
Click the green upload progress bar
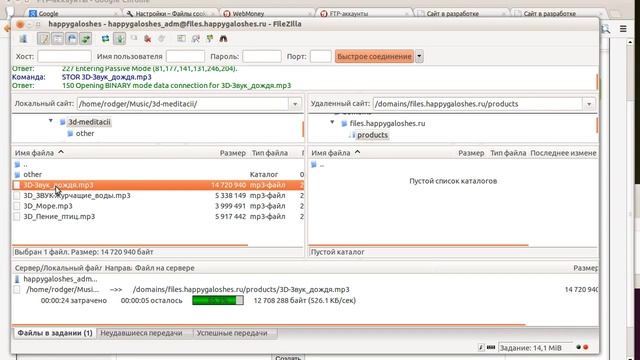[218, 300]
